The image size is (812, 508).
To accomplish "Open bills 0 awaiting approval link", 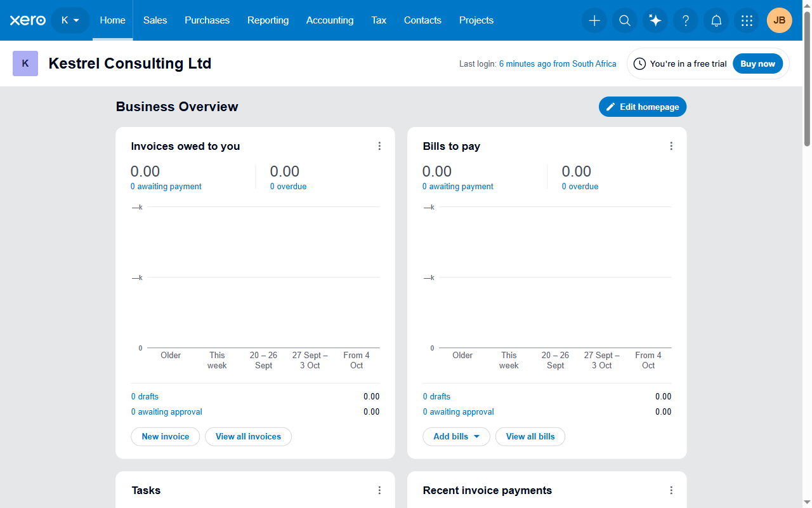I will pos(459,412).
